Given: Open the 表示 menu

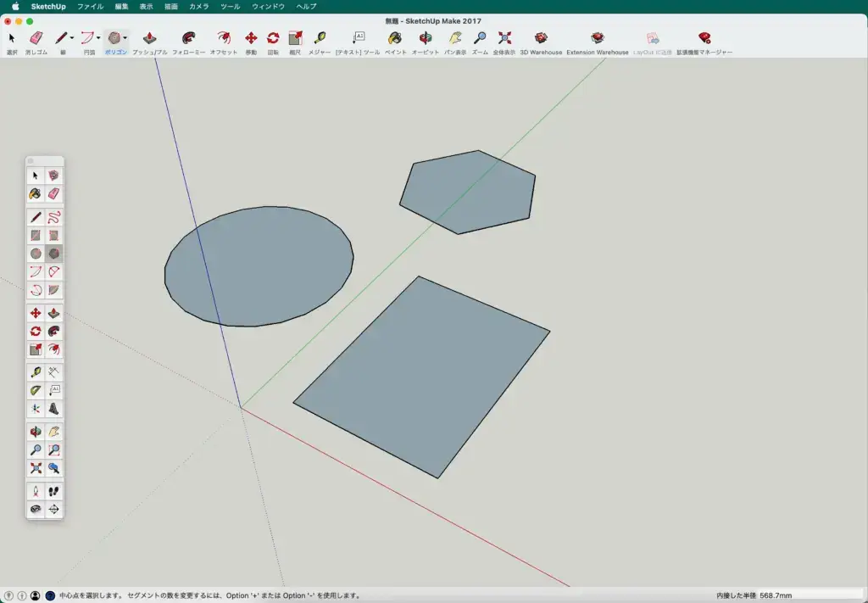Looking at the screenshot, I should 146,7.
